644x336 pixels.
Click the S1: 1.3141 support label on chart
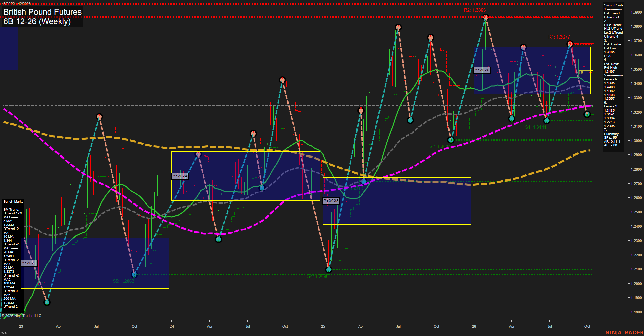pyautogui.click(x=535, y=127)
